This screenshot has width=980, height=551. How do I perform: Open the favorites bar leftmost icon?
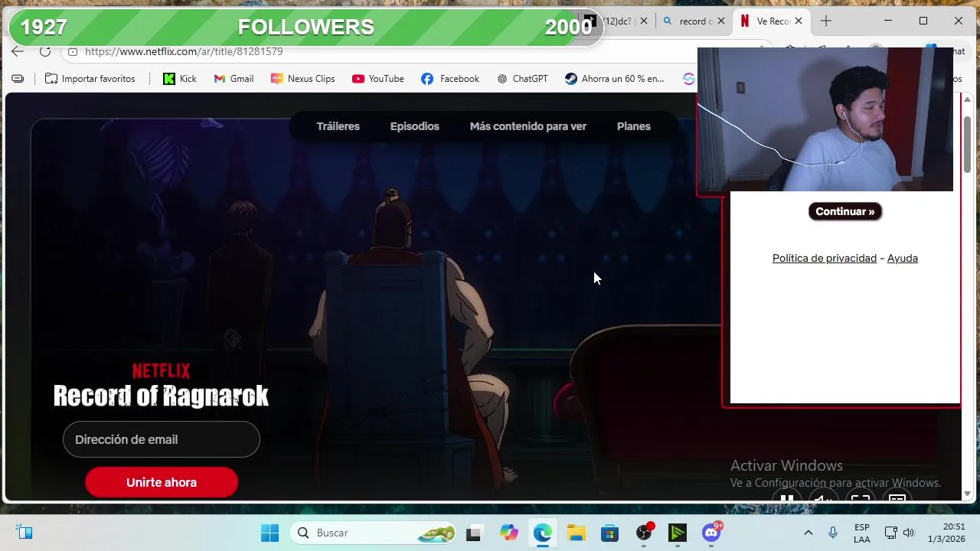[x=18, y=79]
